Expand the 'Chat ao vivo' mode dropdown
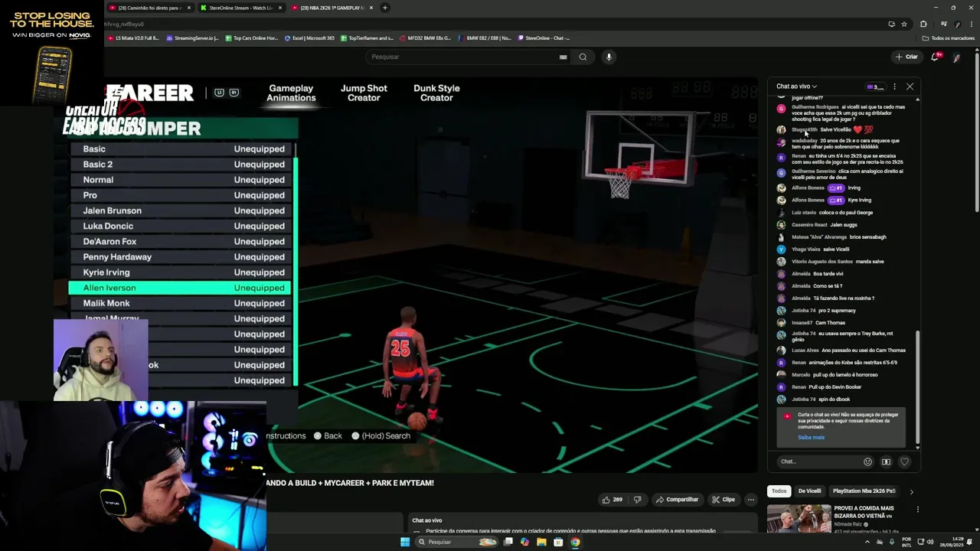This screenshot has height=551, width=980. pos(796,86)
